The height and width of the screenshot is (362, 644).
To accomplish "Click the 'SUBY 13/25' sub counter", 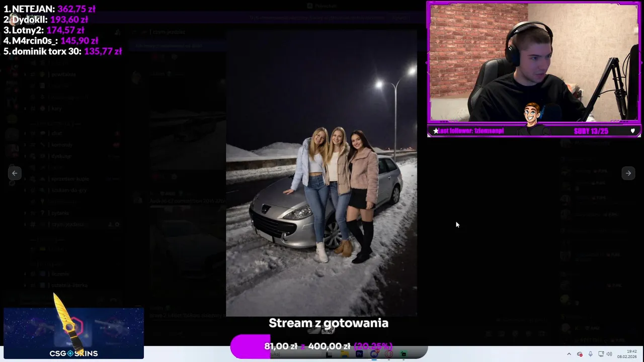I will point(591,131).
